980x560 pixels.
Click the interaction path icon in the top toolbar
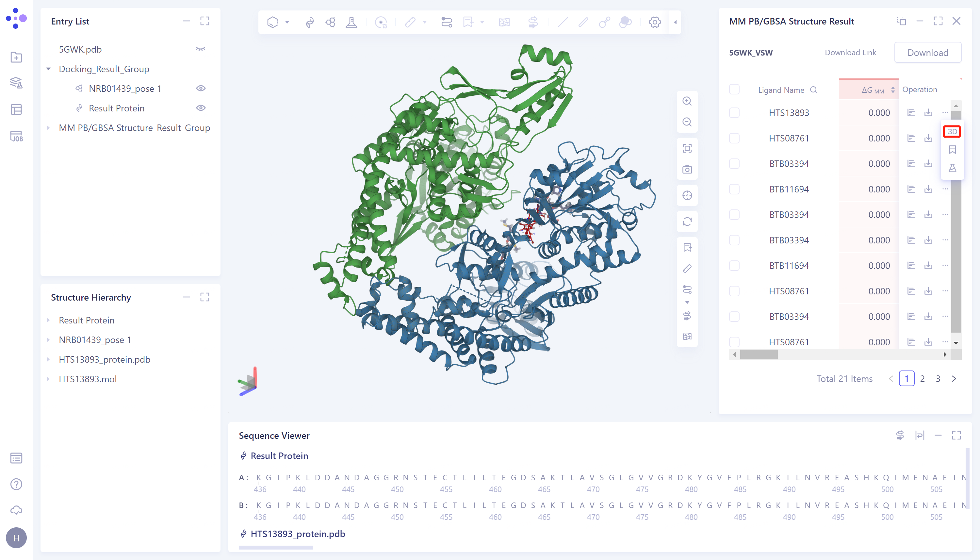click(x=446, y=22)
